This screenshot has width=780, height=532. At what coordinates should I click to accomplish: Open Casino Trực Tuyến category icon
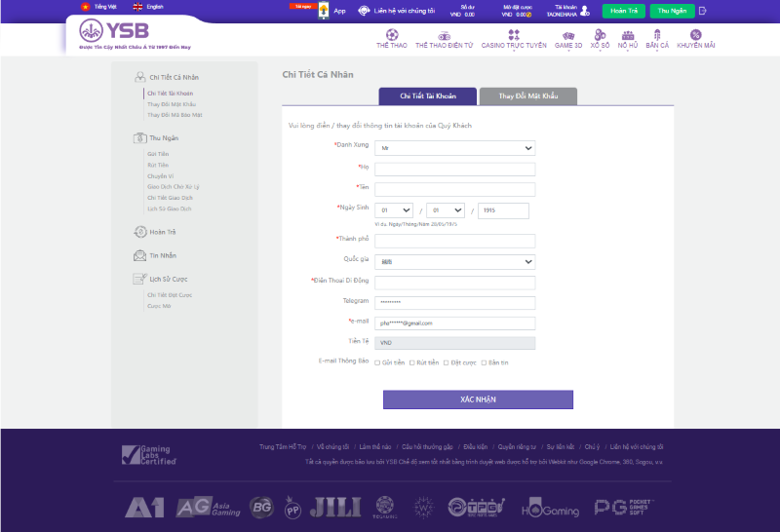tap(514, 35)
